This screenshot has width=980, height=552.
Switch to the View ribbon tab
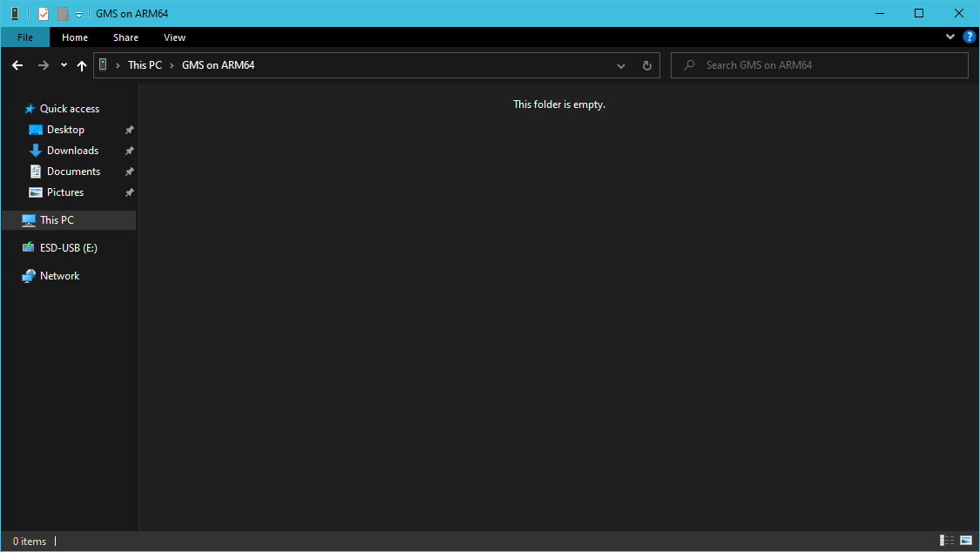pos(174,37)
